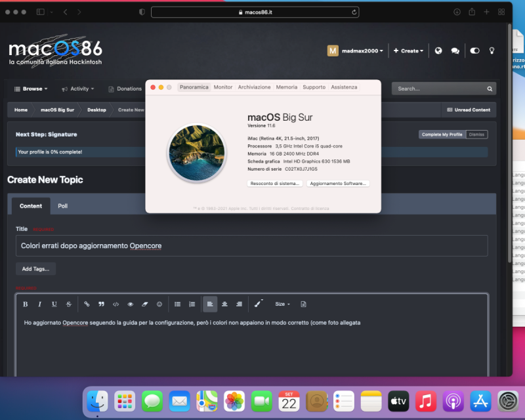Open a new Safari tab

point(486,12)
